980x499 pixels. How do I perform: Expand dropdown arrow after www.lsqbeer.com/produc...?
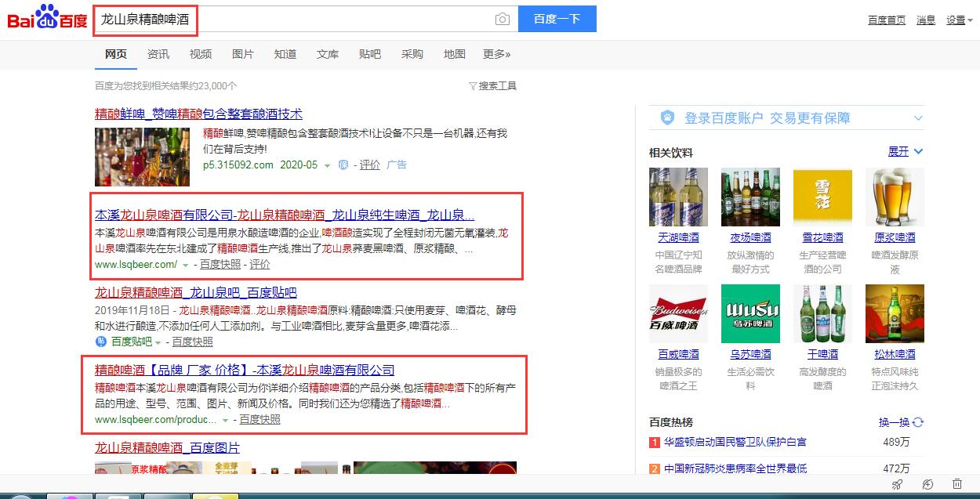pos(225,421)
